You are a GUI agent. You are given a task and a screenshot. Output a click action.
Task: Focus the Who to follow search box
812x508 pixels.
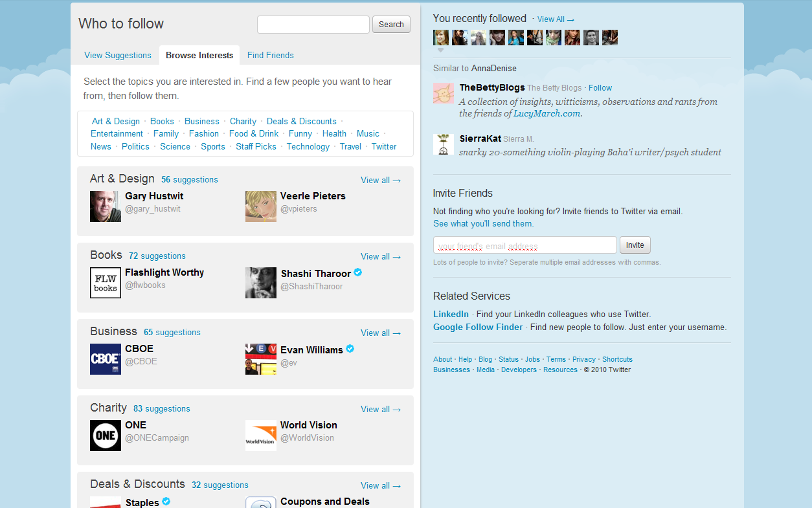coord(313,25)
